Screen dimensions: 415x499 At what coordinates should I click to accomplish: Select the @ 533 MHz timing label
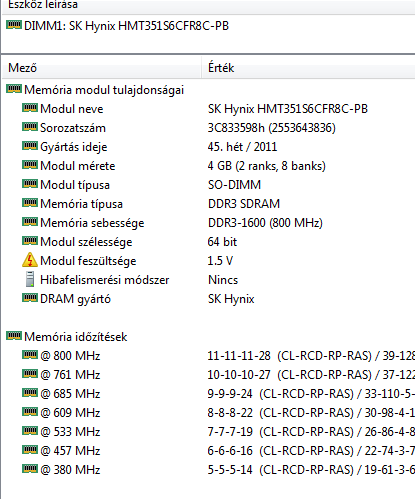[x=70, y=432]
